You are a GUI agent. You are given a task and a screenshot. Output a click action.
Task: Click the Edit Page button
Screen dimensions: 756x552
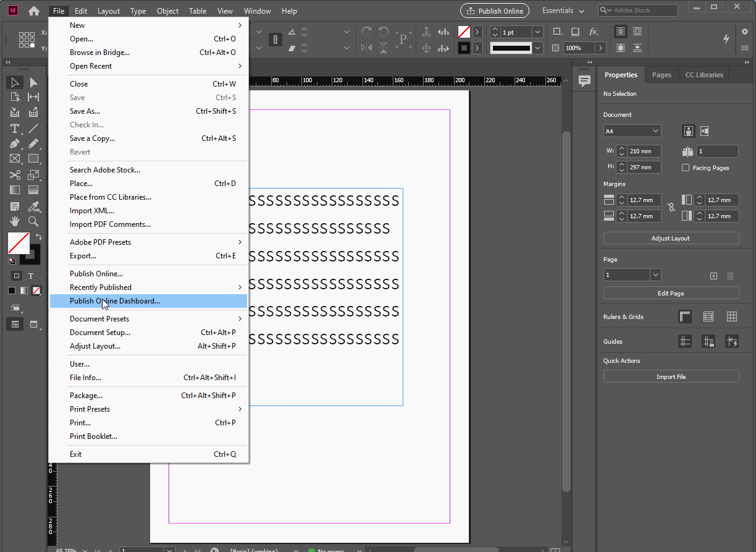coord(671,293)
